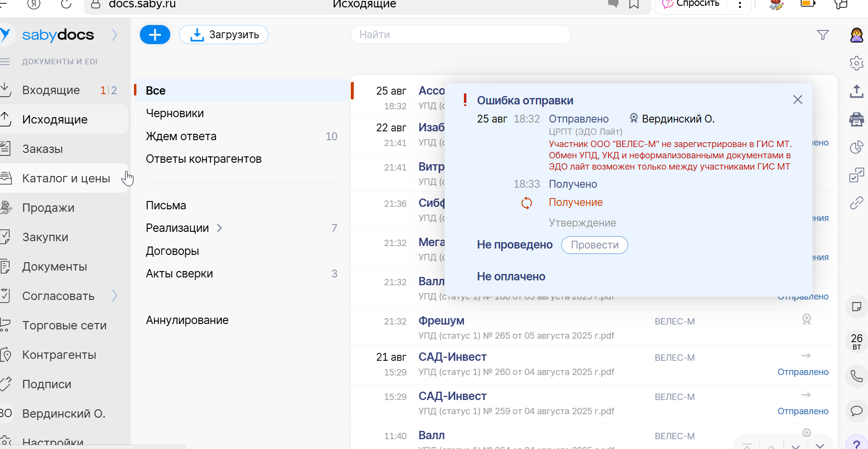The height and width of the screenshot is (449, 868).
Task: Click Не оплачено in the popup
Action: coord(511,276)
